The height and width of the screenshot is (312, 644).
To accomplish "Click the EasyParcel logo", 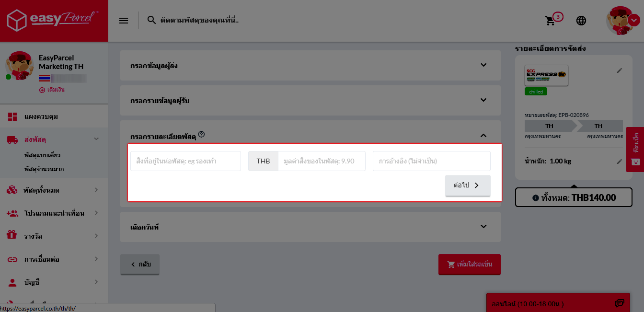I will 53,20.
